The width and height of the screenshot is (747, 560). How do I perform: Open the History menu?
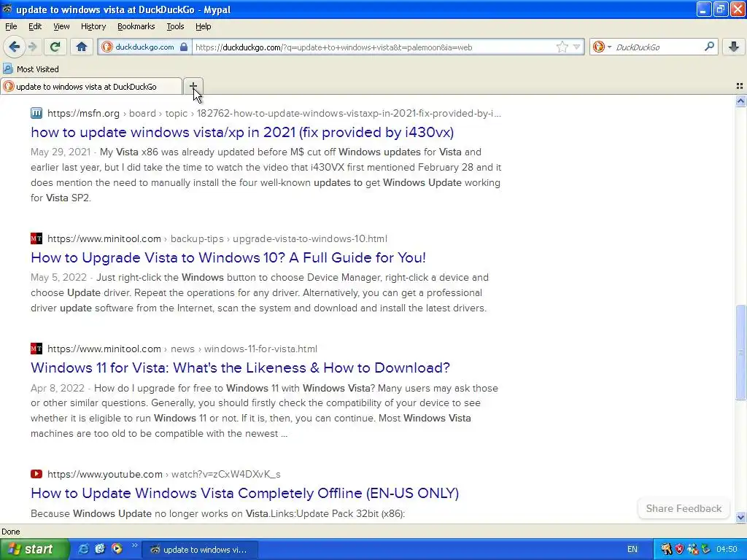coord(93,26)
